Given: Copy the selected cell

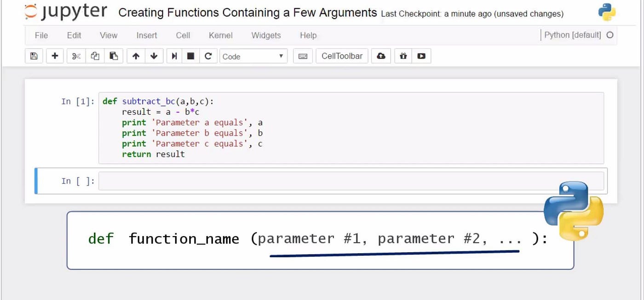Looking at the screenshot, I should [94, 56].
